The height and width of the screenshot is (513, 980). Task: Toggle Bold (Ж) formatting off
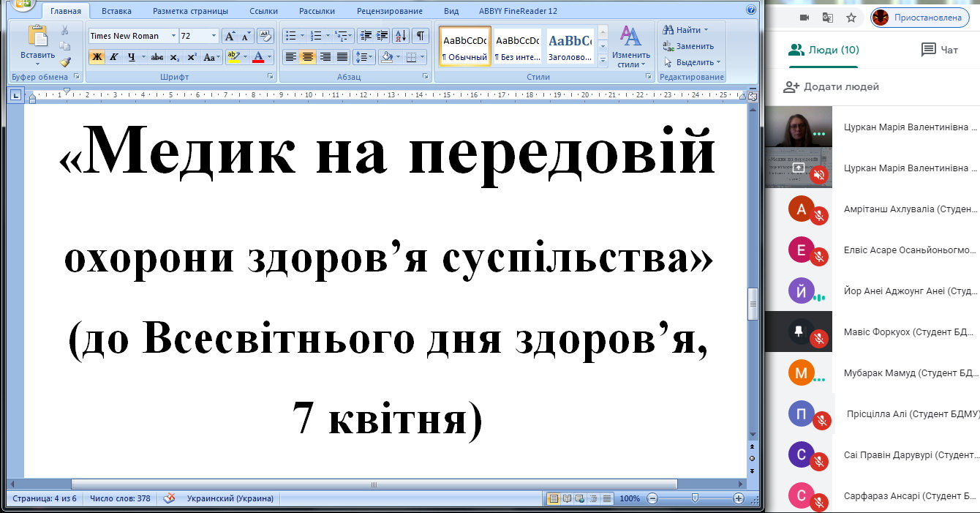pyautogui.click(x=97, y=57)
